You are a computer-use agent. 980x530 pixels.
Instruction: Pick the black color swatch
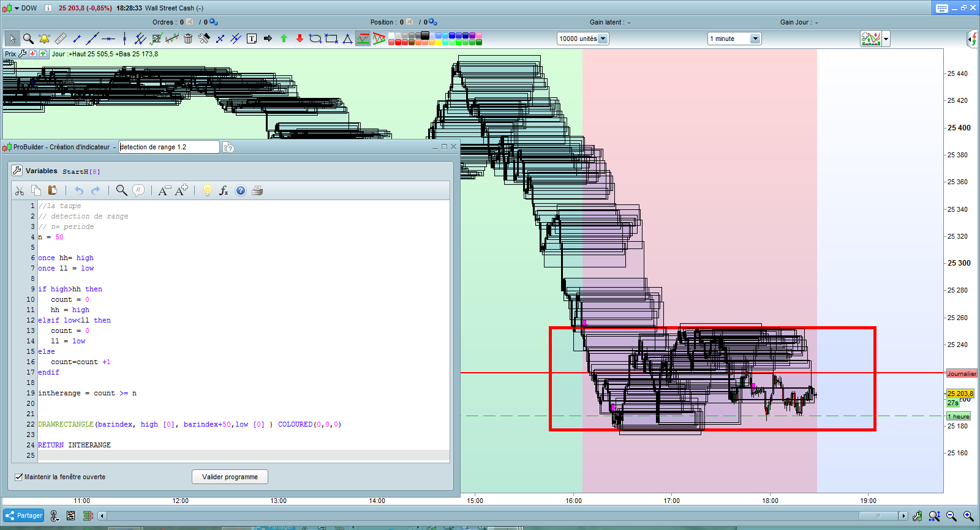pyautogui.click(x=425, y=35)
